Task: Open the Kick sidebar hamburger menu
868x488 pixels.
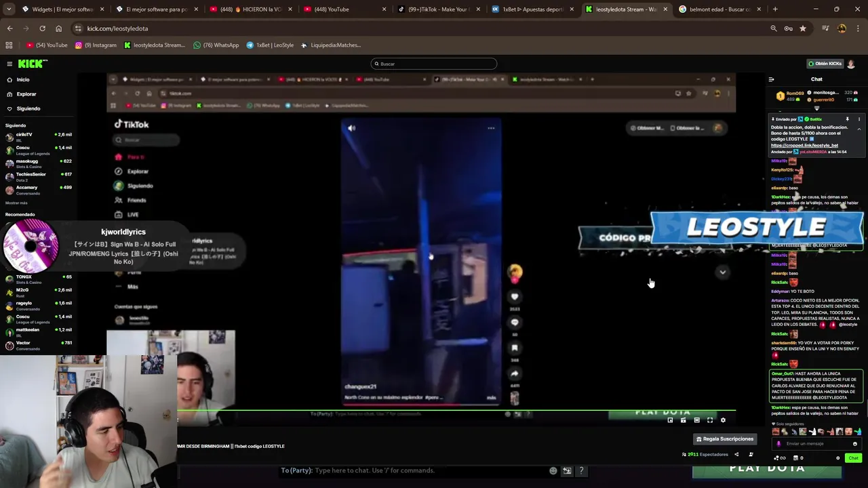Action: coord(9,64)
